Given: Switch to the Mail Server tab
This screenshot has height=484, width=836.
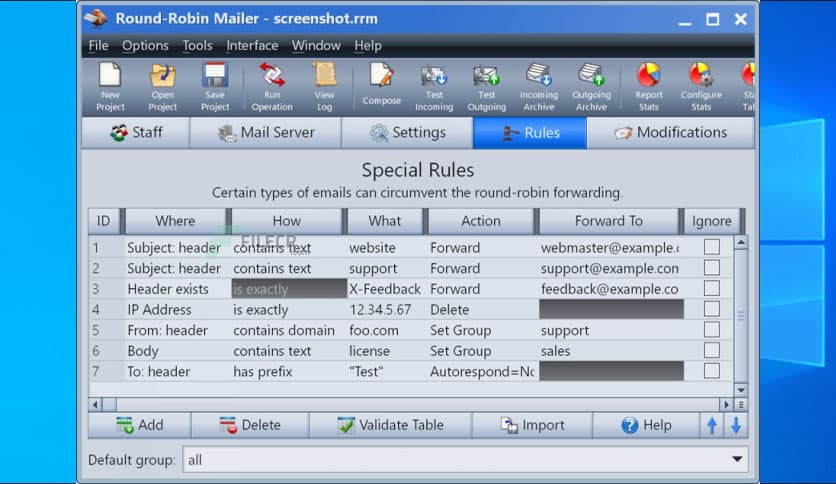Looking at the screenshot, I should (265, 133).
